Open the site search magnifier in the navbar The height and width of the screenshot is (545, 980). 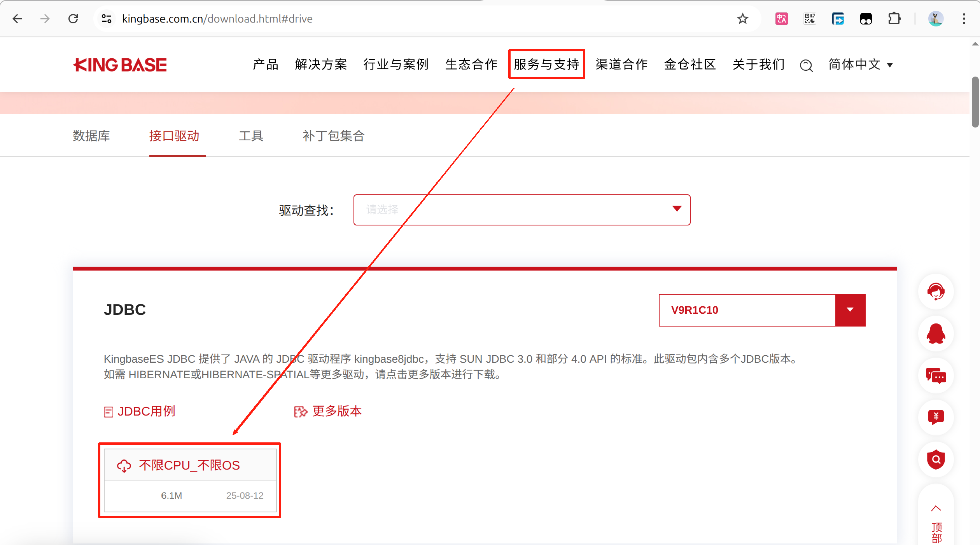tap(806, 66)
